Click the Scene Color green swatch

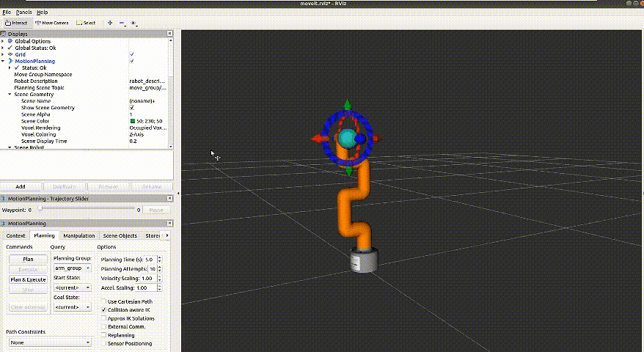click(133, 121)
